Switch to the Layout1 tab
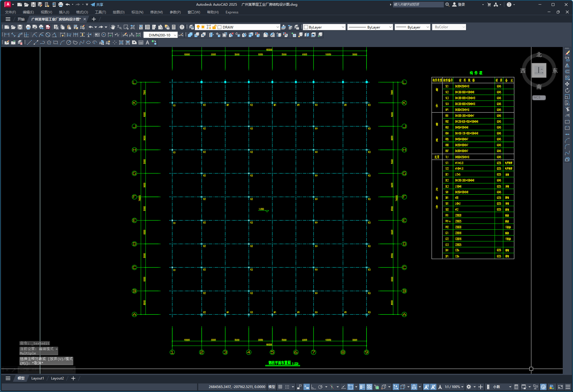 click(37, 378)
